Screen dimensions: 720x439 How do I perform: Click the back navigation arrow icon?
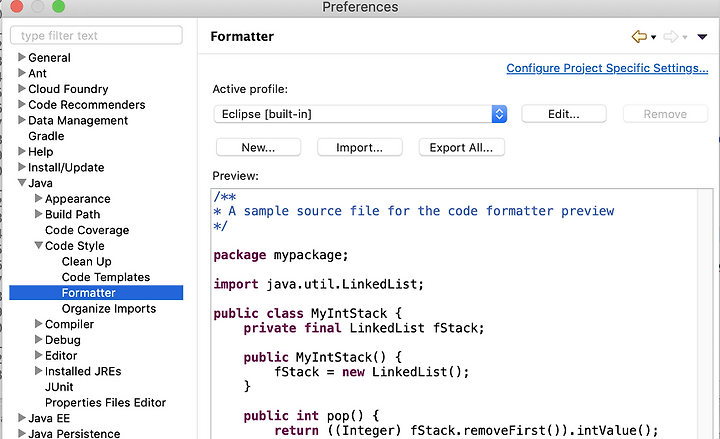639,36
